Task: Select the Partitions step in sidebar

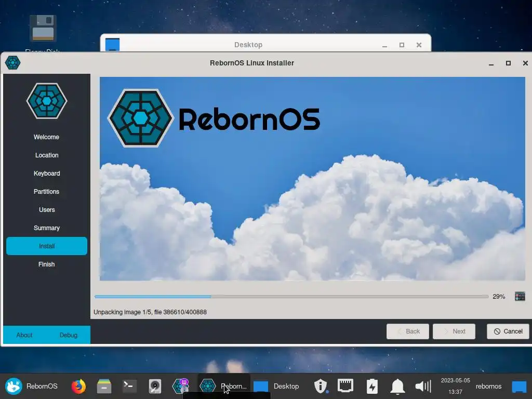Action: click(x=46, y=191)
